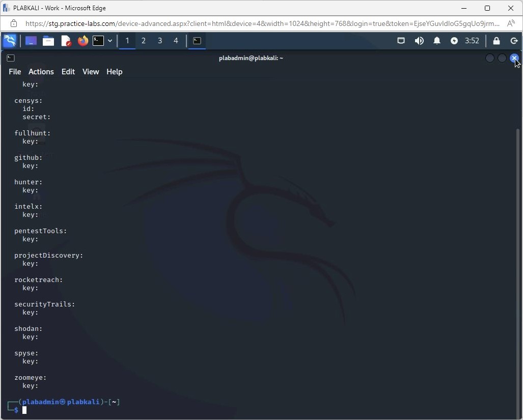
Task: Launch Firefox browser from the panel
Action: (x=82, y=41)
